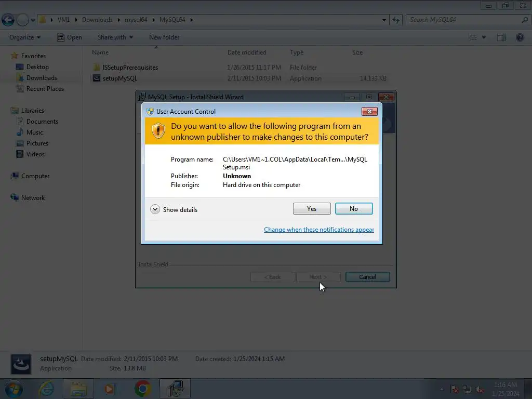The width and height of the screenshot is (532, 399).
Task: Click the small shield icon in UAC title bar
Action: (x=150, y=111)
